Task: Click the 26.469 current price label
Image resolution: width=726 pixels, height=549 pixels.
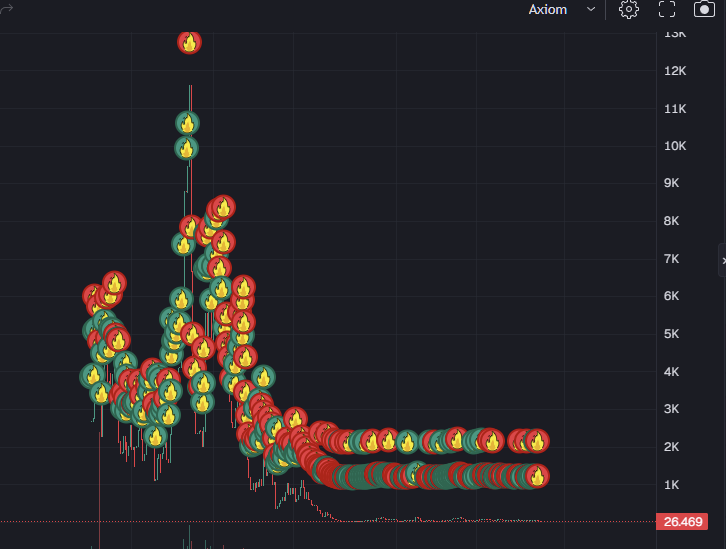Action: pyautogui.click(x=682, y=522)
